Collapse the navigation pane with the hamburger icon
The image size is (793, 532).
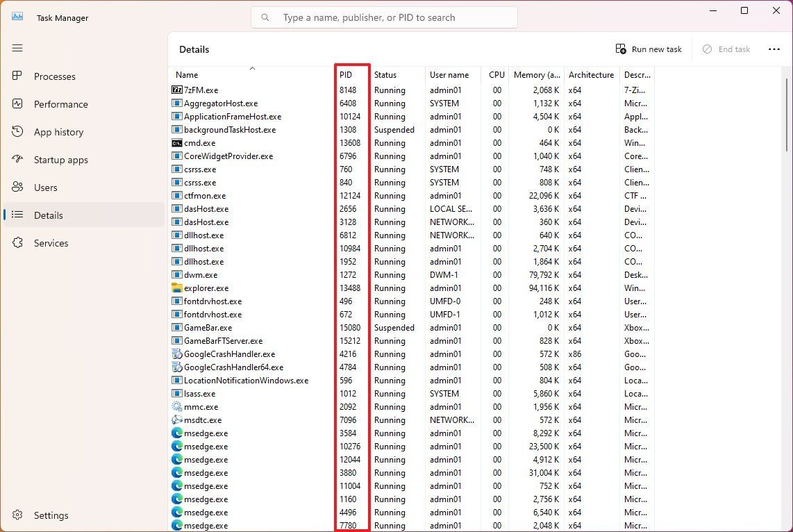(17, 48)
